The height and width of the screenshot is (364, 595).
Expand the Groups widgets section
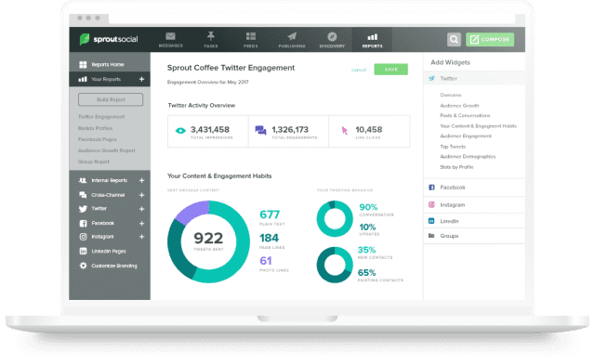[x=474, y=236]
